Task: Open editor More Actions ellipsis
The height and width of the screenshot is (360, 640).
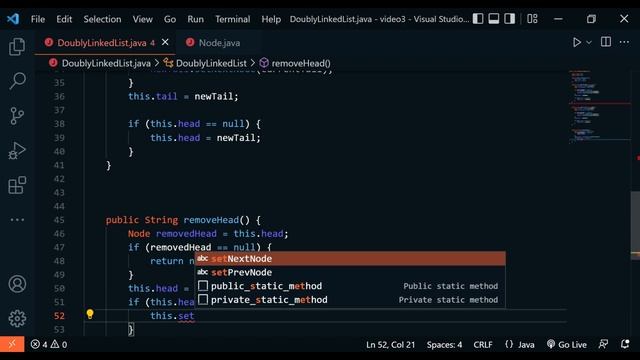Action: (x=624, y=42)
